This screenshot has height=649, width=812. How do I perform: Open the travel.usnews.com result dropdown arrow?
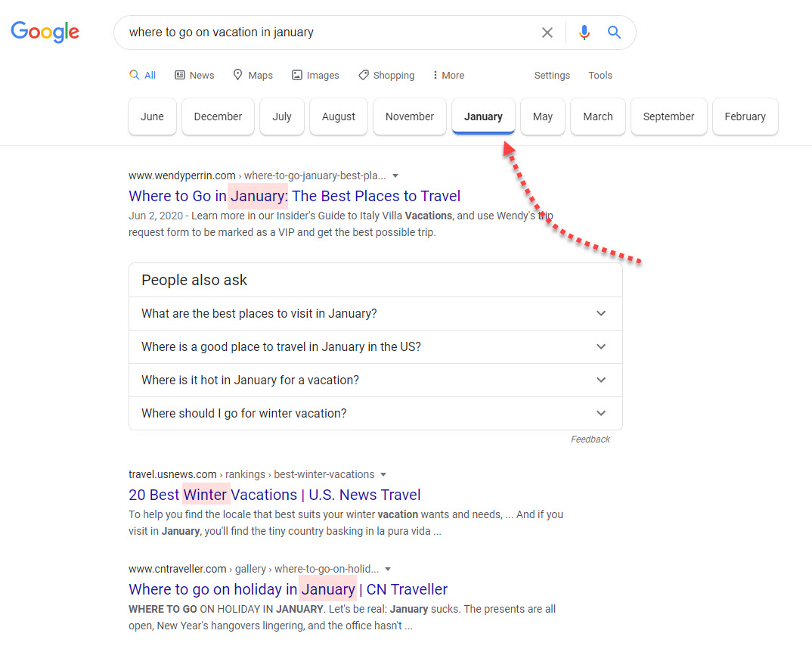pos(383,475)
